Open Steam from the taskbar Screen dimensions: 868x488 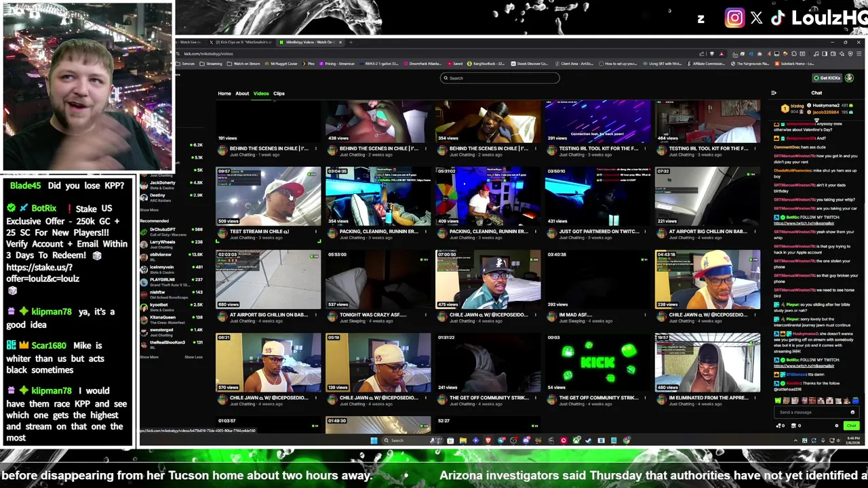[x=588, y=441]
